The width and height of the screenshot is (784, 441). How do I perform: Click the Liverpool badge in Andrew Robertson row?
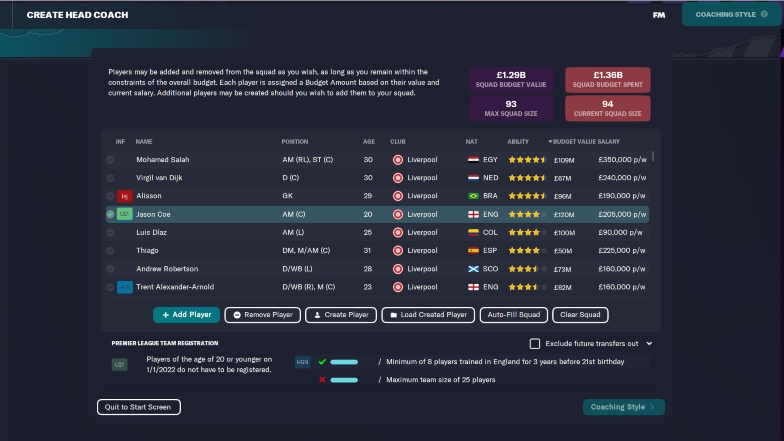click(x=398, y=269)
